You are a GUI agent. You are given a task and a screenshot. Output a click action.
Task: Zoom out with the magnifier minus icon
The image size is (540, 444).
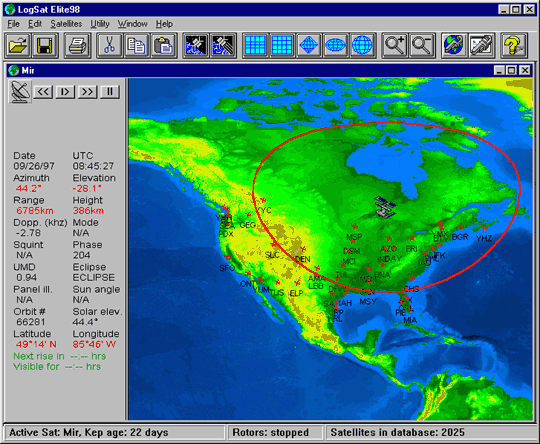422,45
